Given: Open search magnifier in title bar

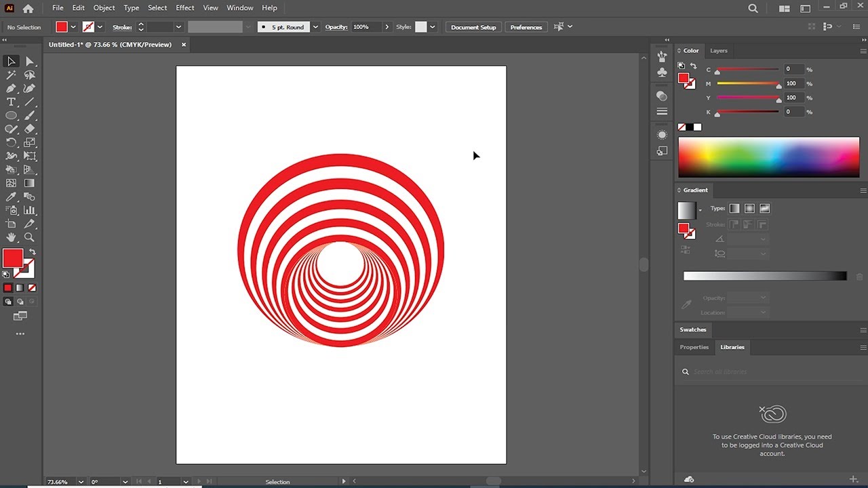Looking at the screenshot, I should (753, 9).
